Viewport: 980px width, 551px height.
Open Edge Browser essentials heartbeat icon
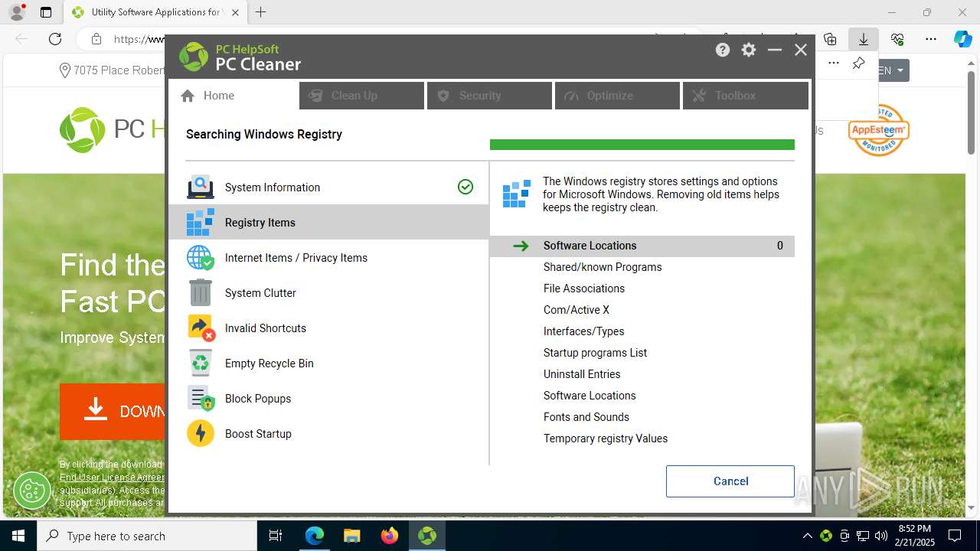pyautogui.click(x=897, y=39)
